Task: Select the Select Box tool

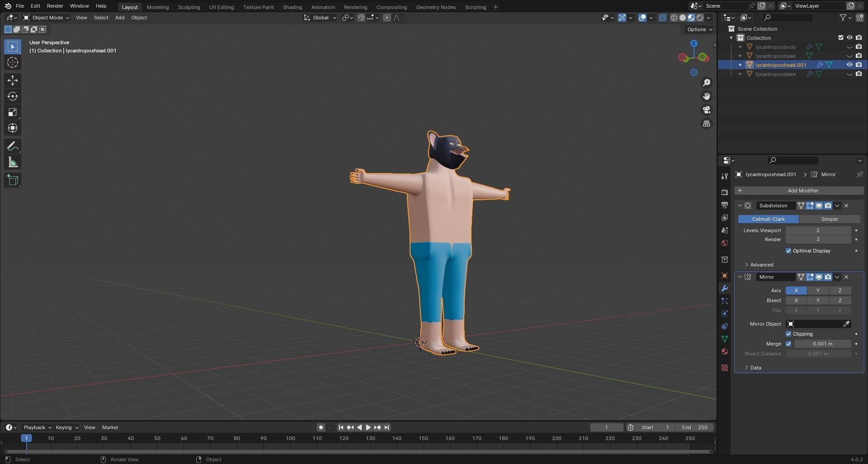Action: point(13,47)
